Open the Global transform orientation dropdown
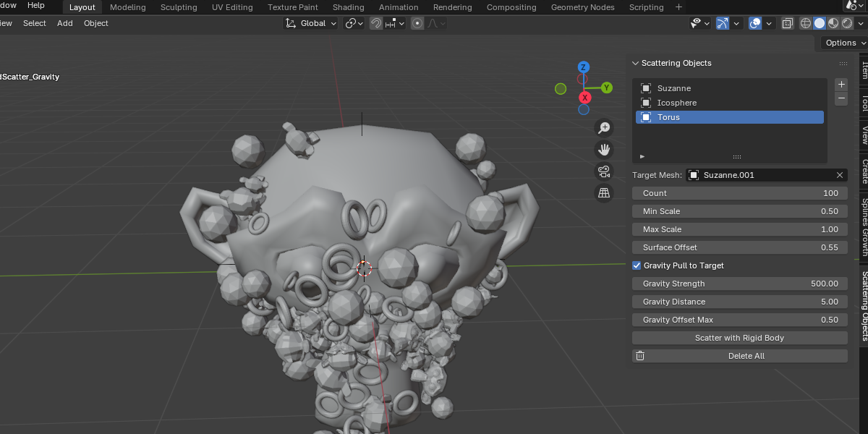The image size is (868, 434). tap(311, 23)
